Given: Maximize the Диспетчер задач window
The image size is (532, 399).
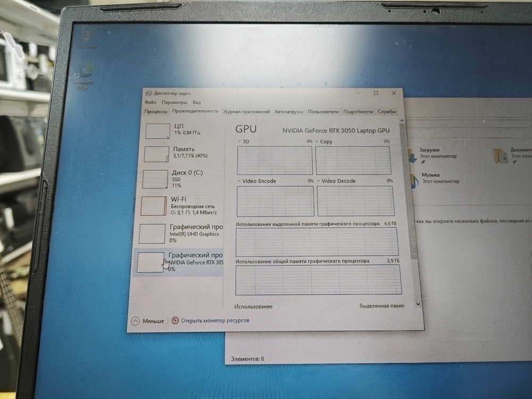Looking at the screenshot, I should 376,93.
